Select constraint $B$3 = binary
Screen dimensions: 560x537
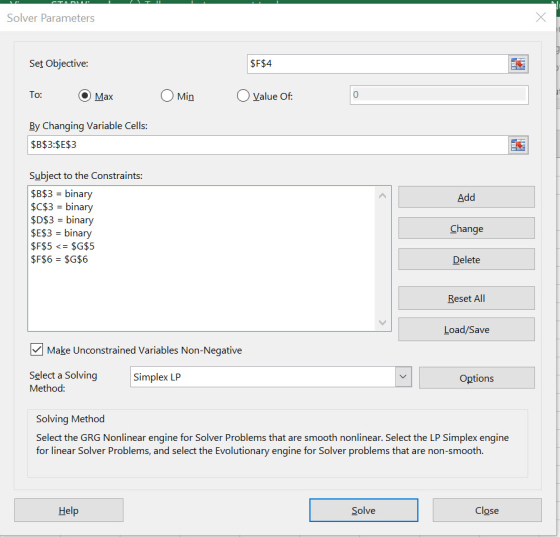61,194
